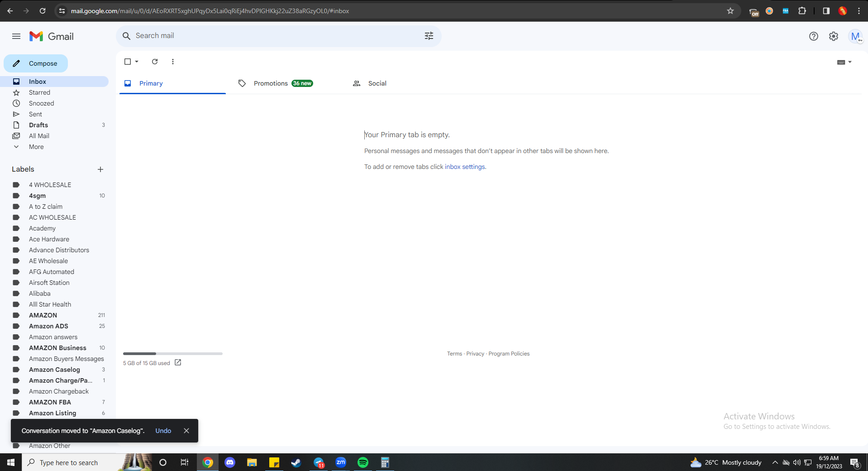Viewport: 868px width, 471px height.
Task: Switch to Social tab
Action: coord(401,83)
